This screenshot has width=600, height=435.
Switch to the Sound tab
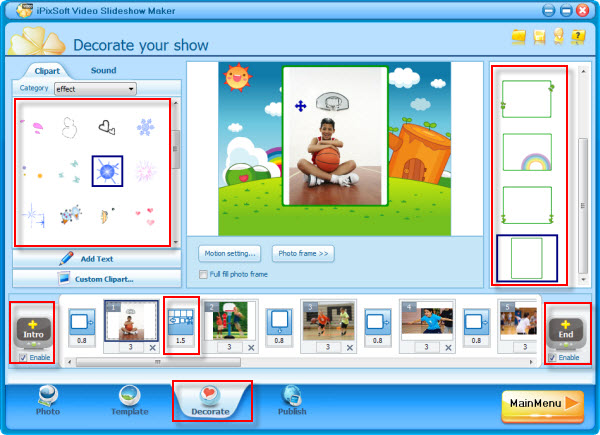(x=103, y=70)
